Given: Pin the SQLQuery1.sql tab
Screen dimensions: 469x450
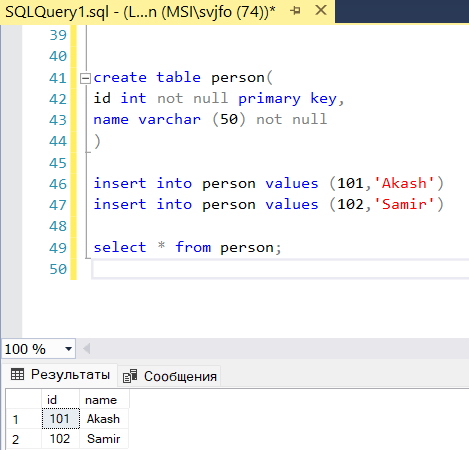Looking at the screenshot, I should 295,11.
